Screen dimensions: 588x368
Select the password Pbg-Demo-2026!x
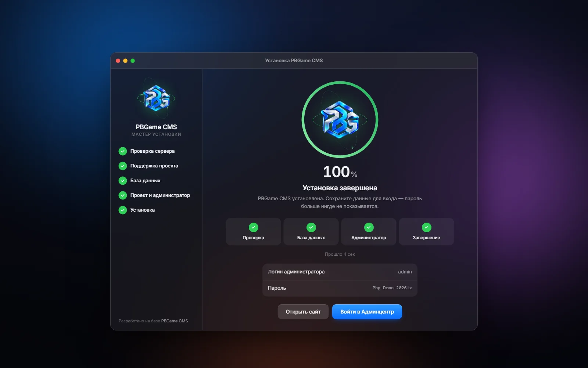coord(392,288)
